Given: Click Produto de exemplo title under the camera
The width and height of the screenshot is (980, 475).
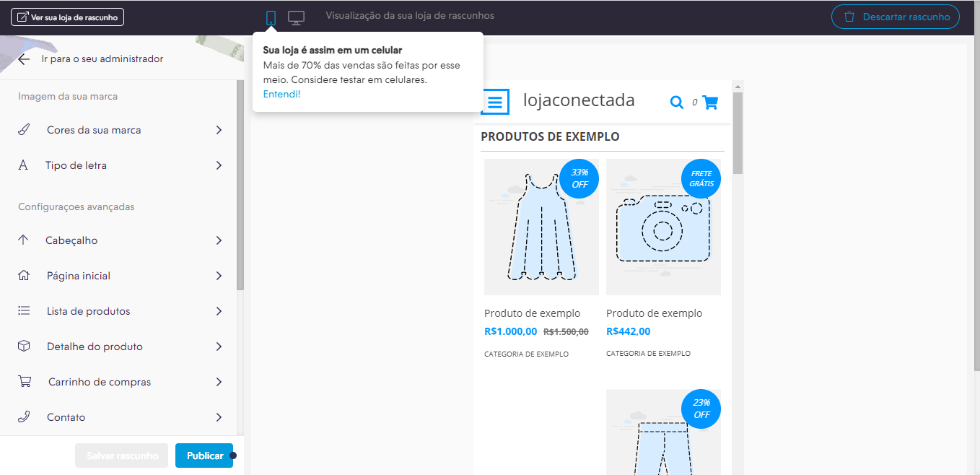Looking at the screenshot, I should [655, 313].
